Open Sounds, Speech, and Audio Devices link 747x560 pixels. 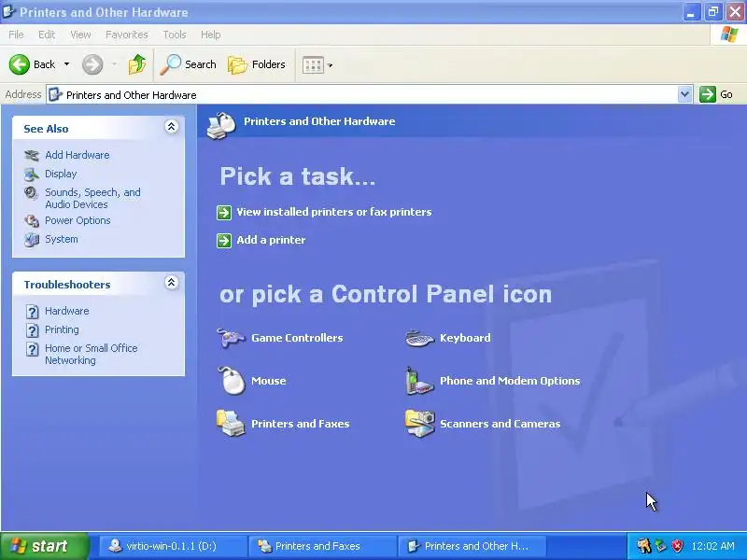[x=92, y=198]
